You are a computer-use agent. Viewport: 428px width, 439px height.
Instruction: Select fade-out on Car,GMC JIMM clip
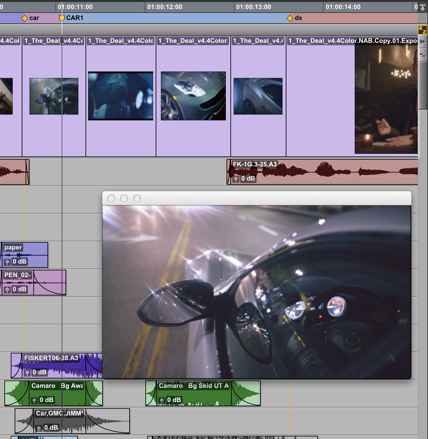(107, 421)
